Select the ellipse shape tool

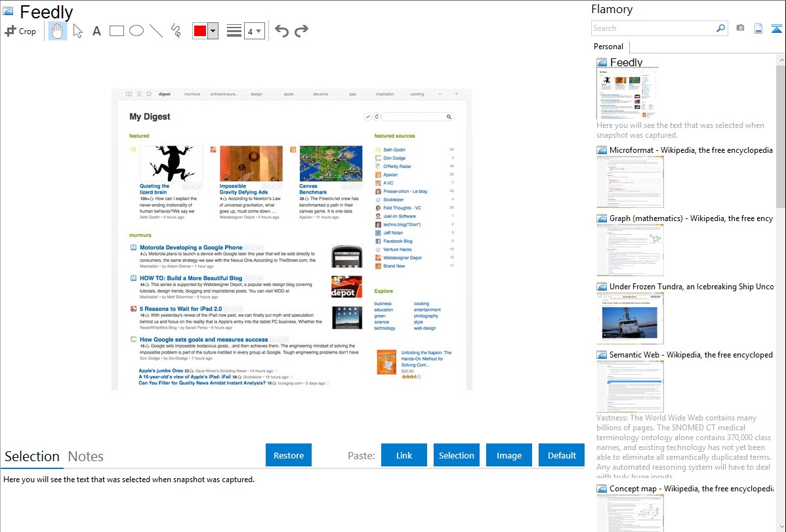point(136,31)
